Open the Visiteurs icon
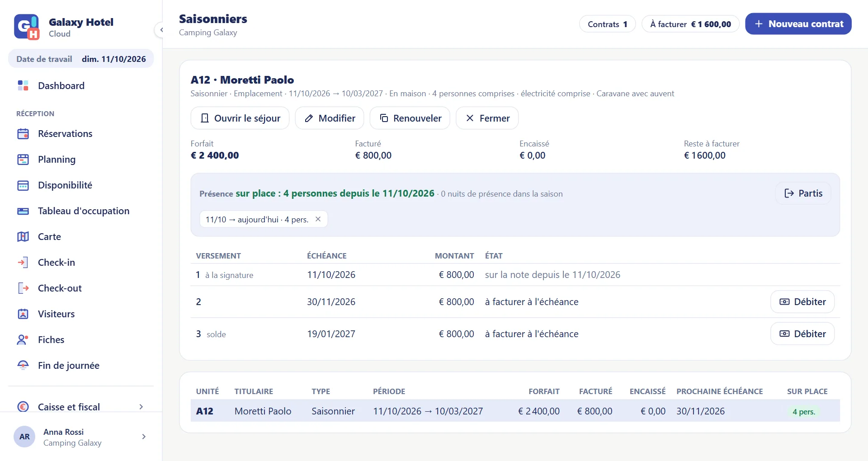This screenshot has width=868, height=461. [23, 314]
